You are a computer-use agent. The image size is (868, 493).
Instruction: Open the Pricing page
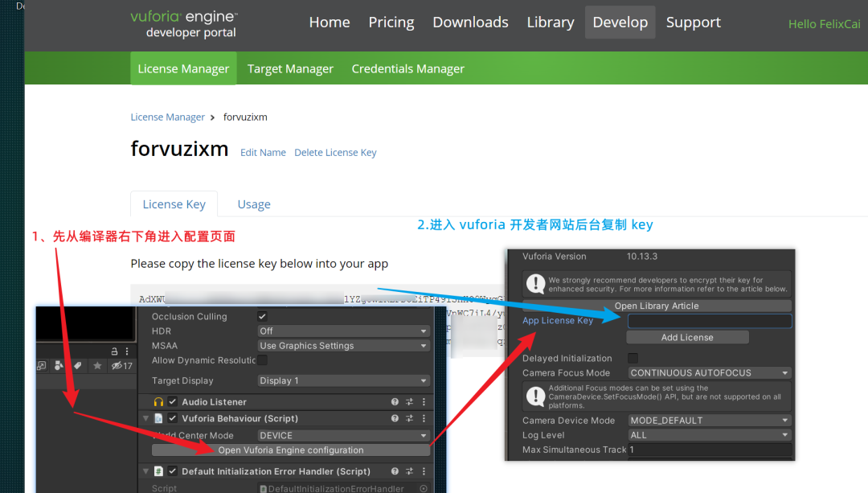[391, 23]
